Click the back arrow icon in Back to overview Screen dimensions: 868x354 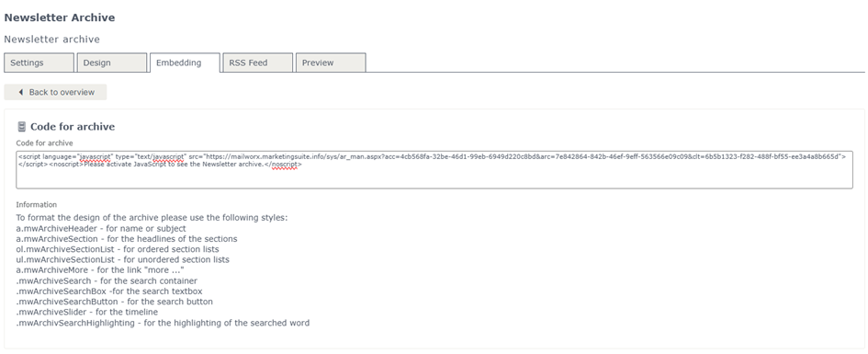click(20, 92)
